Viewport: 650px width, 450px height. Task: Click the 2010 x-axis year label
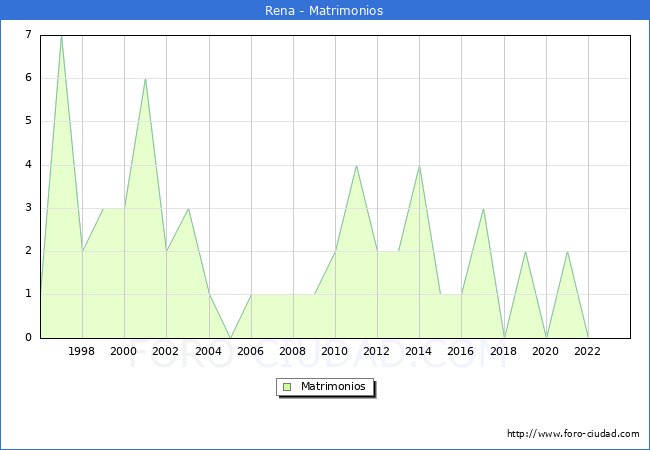tap(335, 351)
